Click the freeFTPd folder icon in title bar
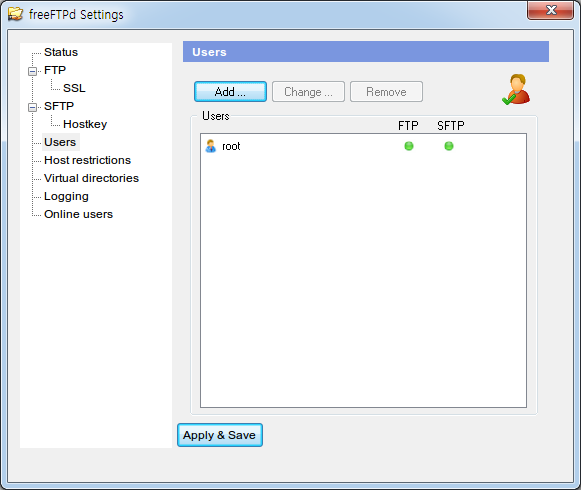This screenshot has height=490, width=581. click(x=15, y=14)
